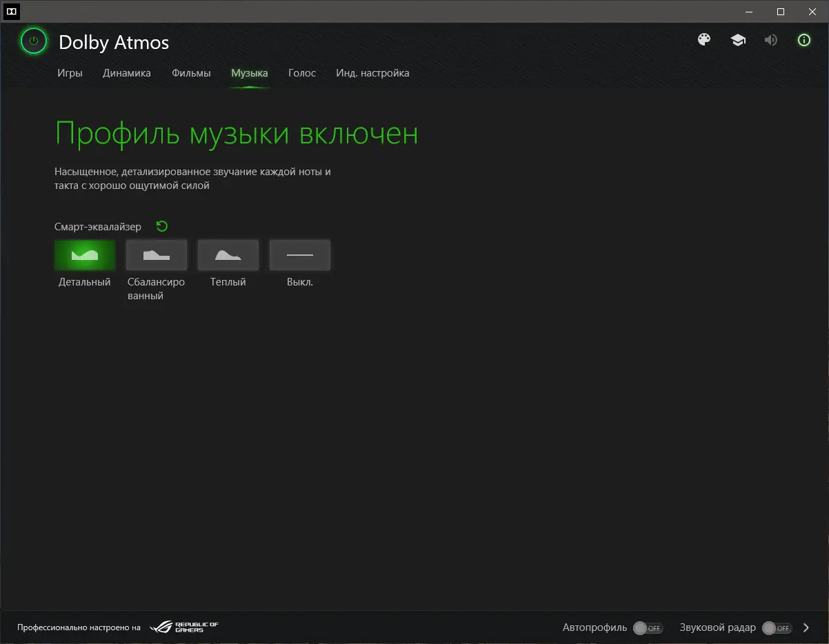Open the Фильмы tab
This screenshot has width=829, height=644.
pyautogui.click(x=191, y=73)
